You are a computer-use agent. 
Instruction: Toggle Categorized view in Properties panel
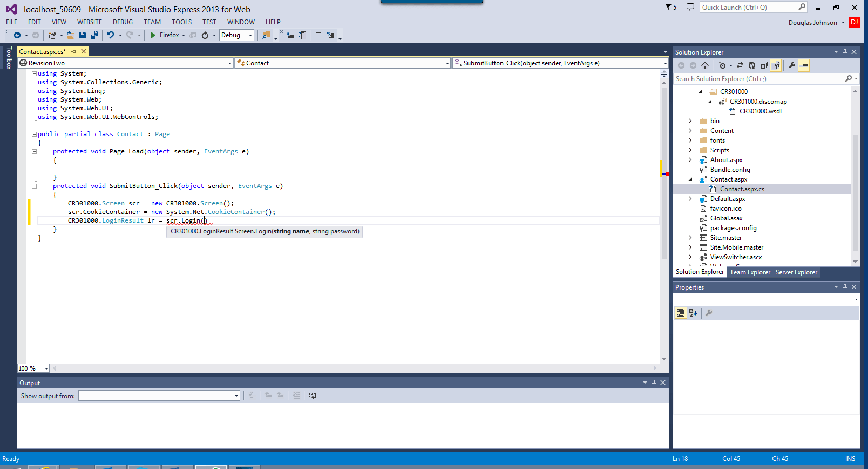click(681, 313)
